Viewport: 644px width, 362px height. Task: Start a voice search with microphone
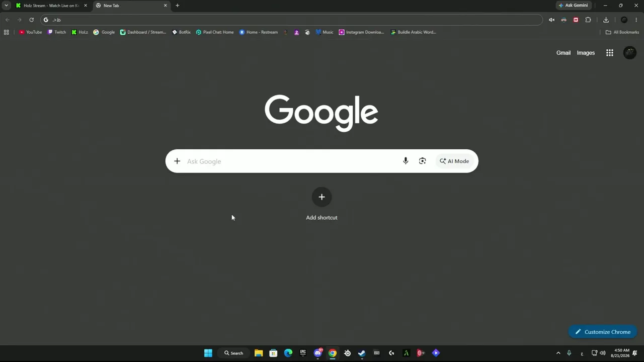tap(406, 161)
